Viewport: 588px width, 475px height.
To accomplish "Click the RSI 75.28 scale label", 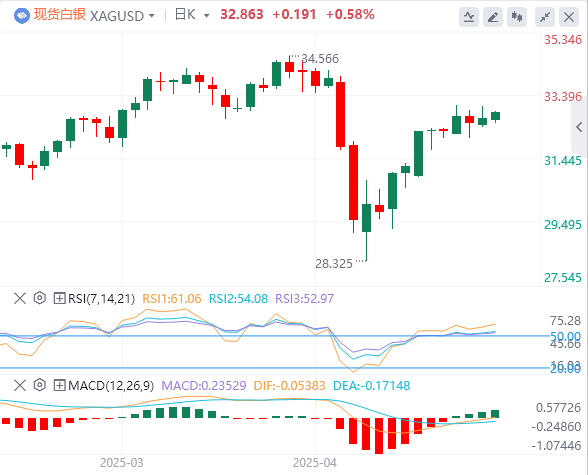I will (565, 321).
